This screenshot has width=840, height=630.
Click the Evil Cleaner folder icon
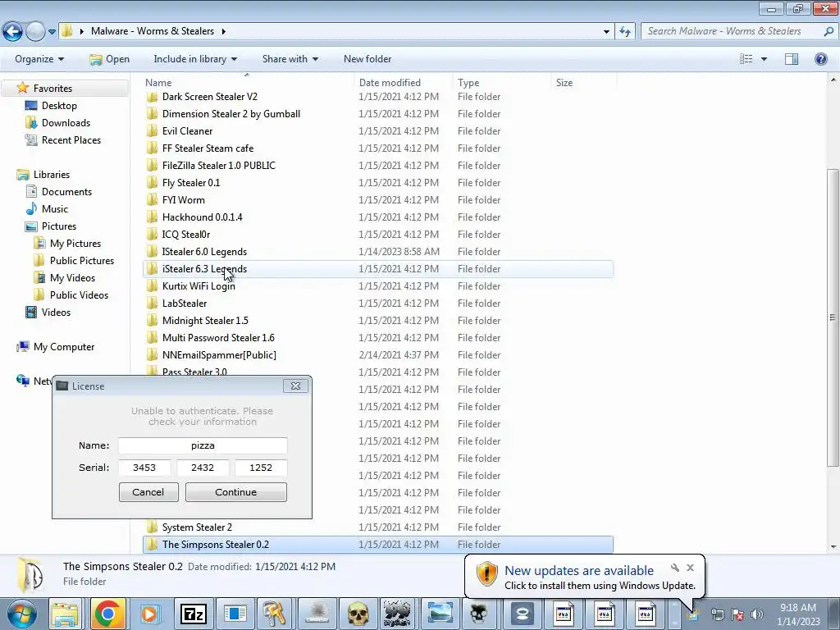coord(152,131)
